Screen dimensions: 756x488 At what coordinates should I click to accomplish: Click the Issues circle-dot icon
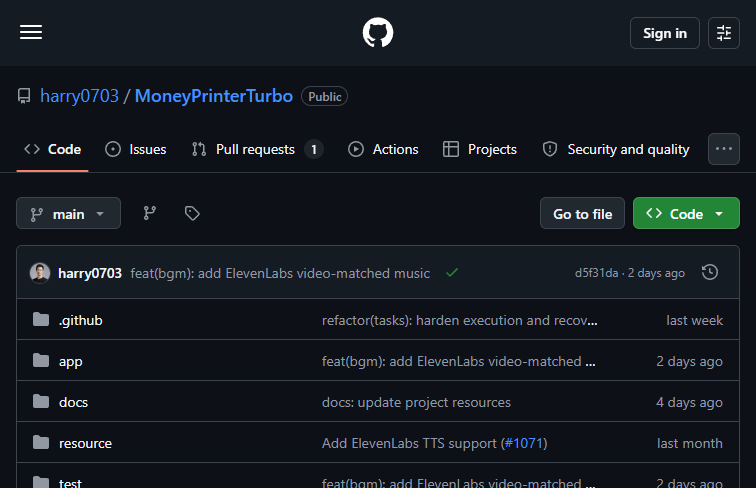113,149
